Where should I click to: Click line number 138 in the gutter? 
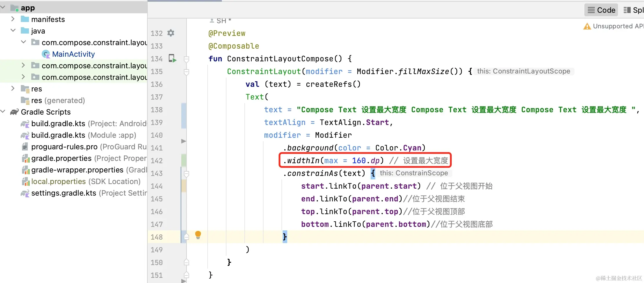157,110
